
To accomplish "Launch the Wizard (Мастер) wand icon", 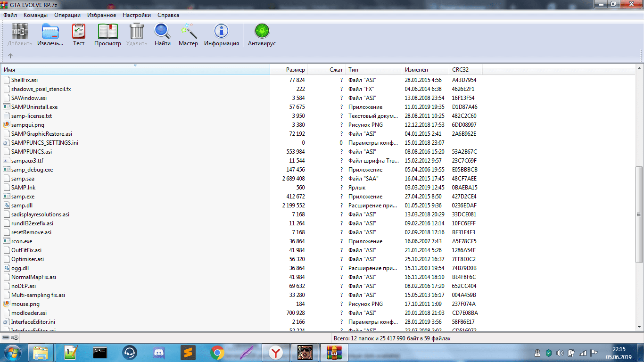I will click(188, 34).
